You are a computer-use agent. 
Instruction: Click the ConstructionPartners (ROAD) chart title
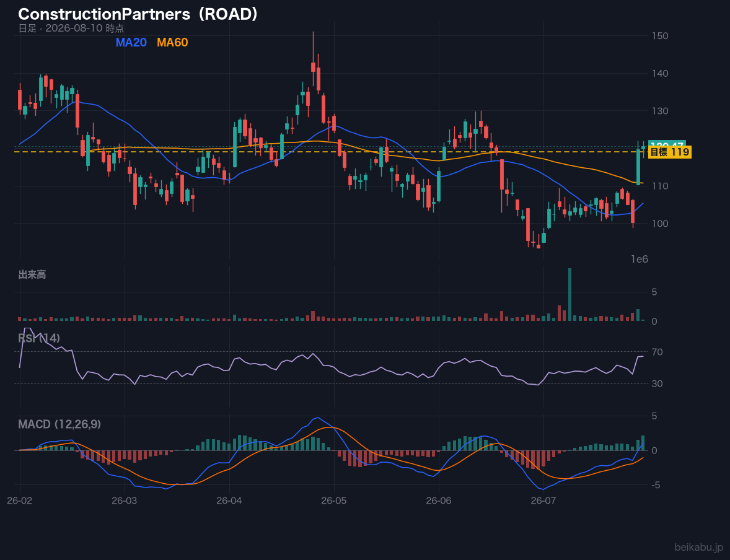138,14
